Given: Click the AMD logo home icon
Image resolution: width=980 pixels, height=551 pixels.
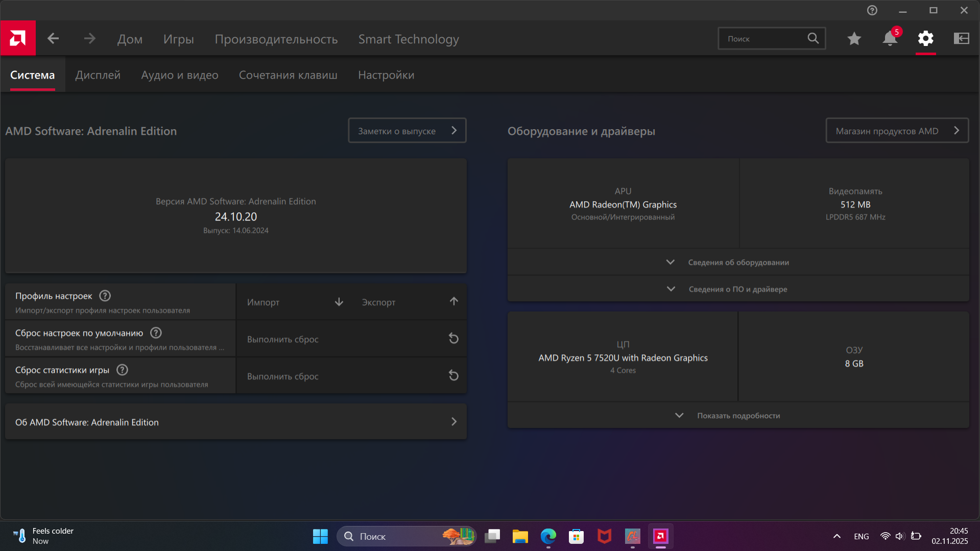Looking at the screenshot, I should click(18, 38).
